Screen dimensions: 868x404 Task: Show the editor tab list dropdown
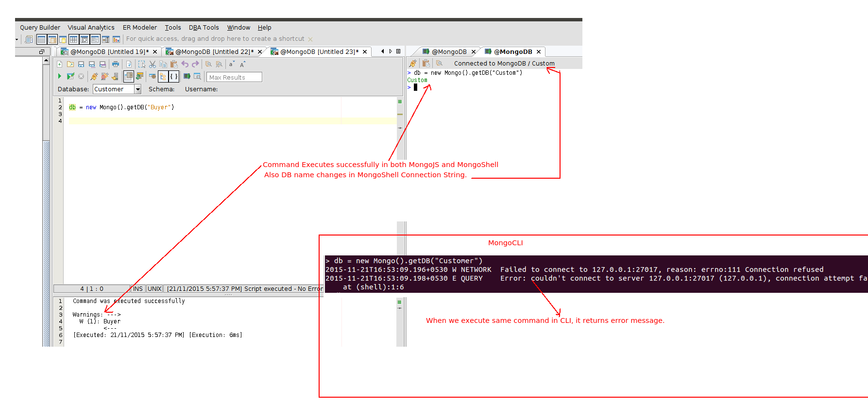tap(398, 51)
